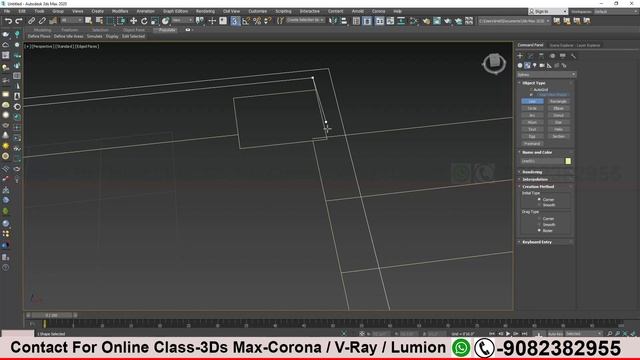
Task: Open the Workspaces Default dropdown
Action: (616, 11)
